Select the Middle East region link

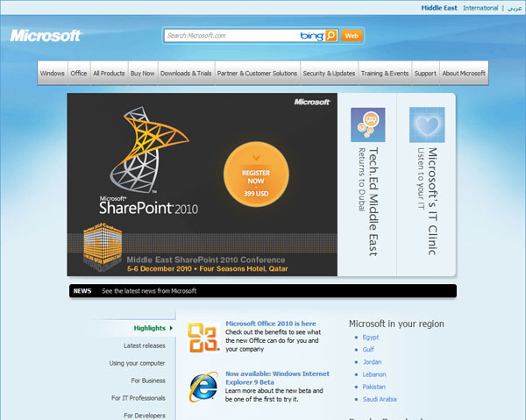[x=439, y=8]
